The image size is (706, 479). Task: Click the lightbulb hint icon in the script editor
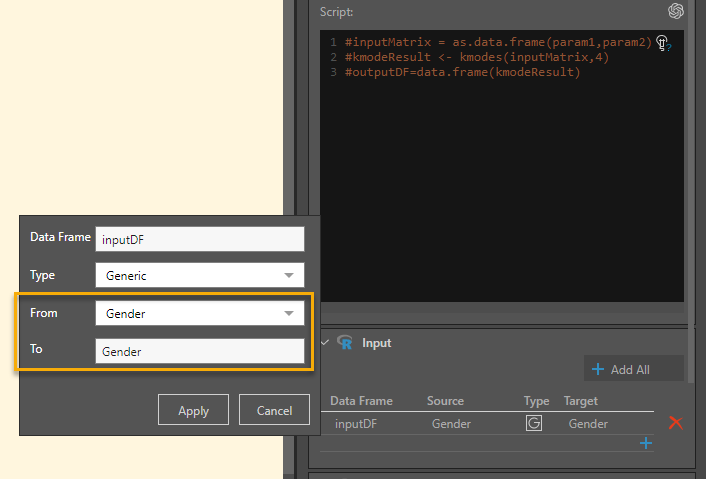coord(662,43)
